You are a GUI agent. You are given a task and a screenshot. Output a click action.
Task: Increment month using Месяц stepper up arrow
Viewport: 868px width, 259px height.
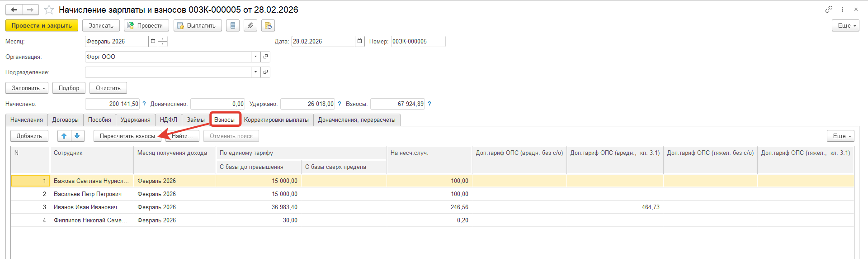(x=163, y=39)
